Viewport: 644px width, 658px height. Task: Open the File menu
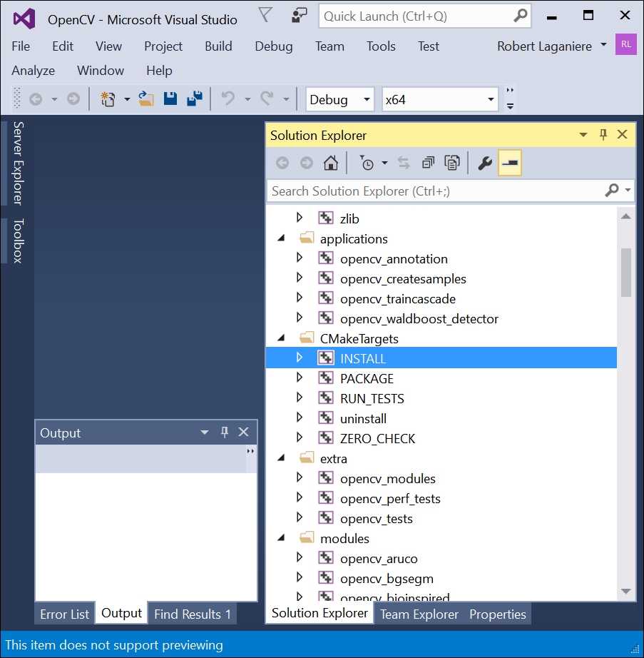coord(21,46)
